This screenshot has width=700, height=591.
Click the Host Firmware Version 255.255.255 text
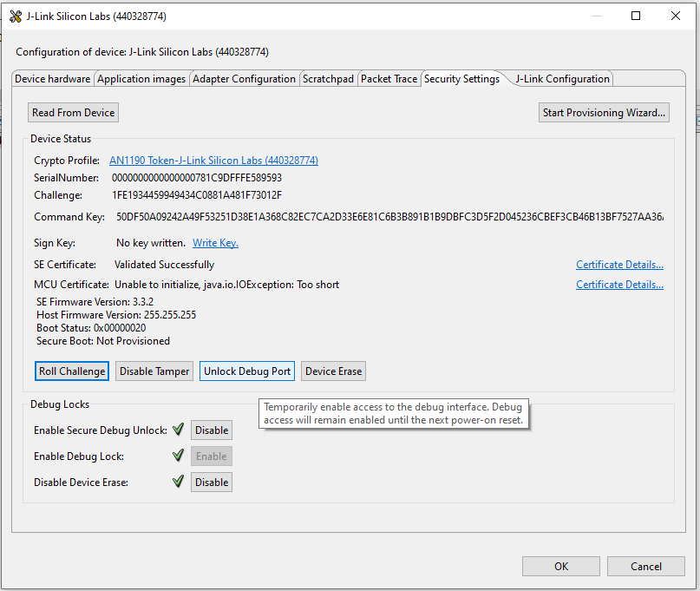click(x=116, y=315)
